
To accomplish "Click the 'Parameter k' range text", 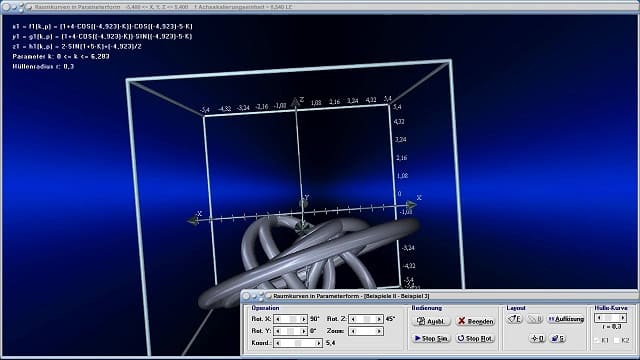I will point(61,57).
